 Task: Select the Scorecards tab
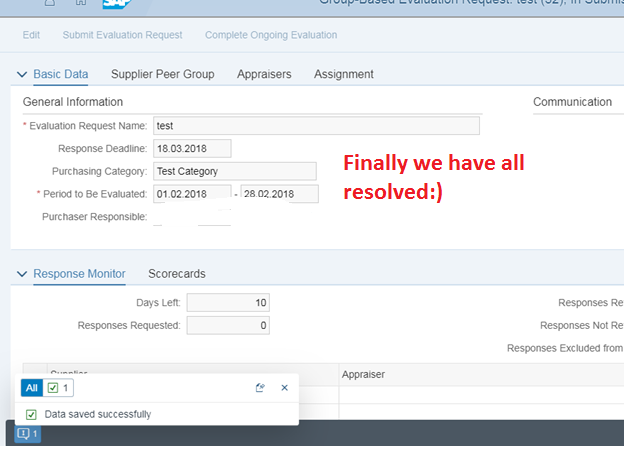tap(177, 273)
